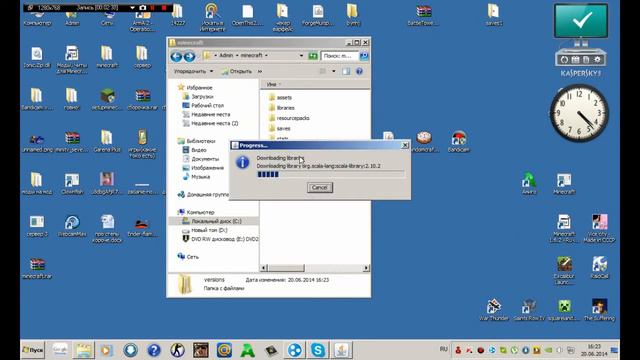
Task: Select the Bandicam desktop shortcut icon
Action: [458, 142]
